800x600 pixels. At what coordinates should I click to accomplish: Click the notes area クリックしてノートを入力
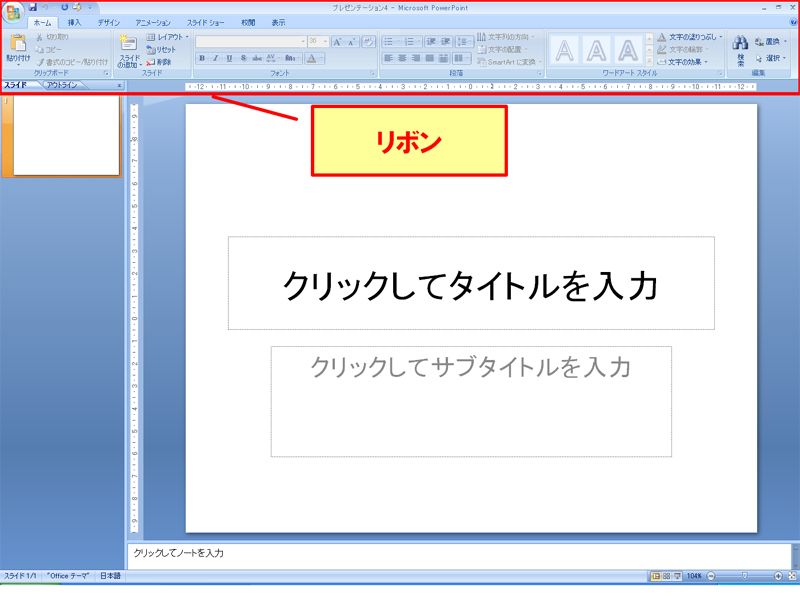pos(459,556)
